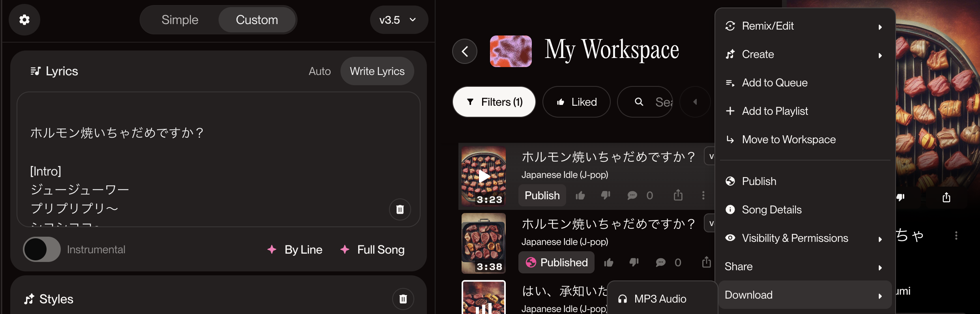Choose Add to Queue menu item
The width and height of the screenshot is (980, 314).
[x=805, y=83]
